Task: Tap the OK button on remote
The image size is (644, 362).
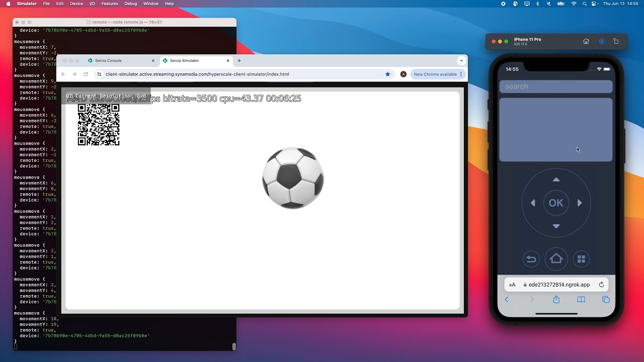Action: pos(556,203)
